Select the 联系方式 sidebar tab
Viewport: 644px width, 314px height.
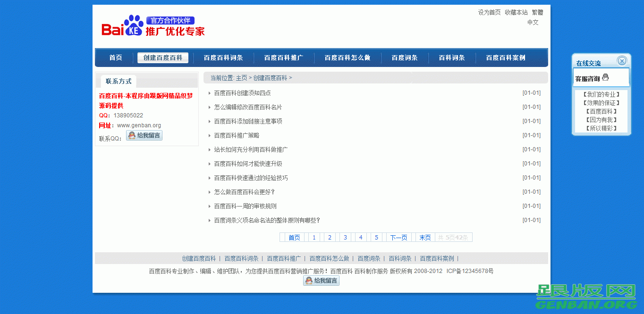(x=118, y=81)
